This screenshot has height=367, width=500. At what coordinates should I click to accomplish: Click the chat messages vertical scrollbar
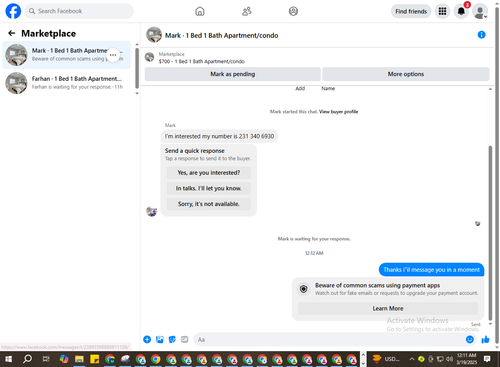(x=490, y=233)
